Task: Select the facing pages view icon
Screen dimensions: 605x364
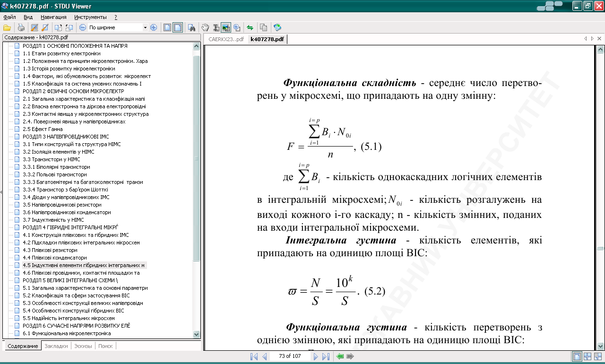Action: (x=588, y=356)
